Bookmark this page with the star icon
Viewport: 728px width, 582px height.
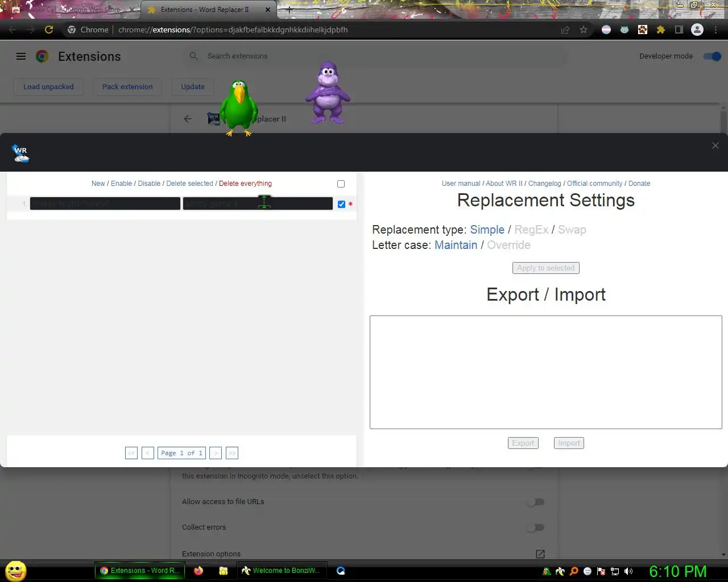584,30
